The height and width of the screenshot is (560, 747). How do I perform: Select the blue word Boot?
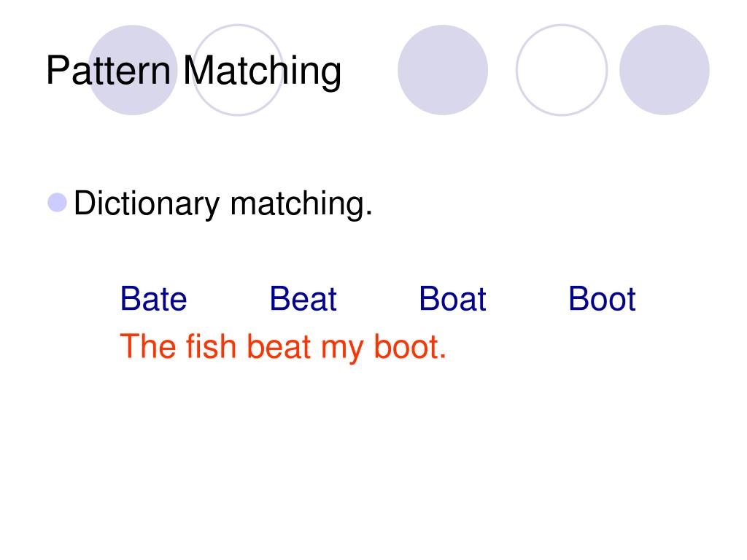tap(602, 298)
